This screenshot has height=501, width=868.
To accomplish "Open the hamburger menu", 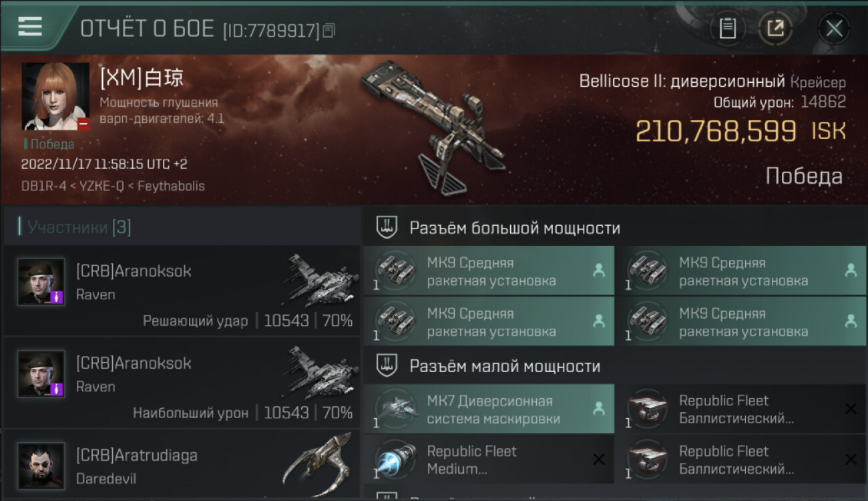I will [x=29, y=26].
